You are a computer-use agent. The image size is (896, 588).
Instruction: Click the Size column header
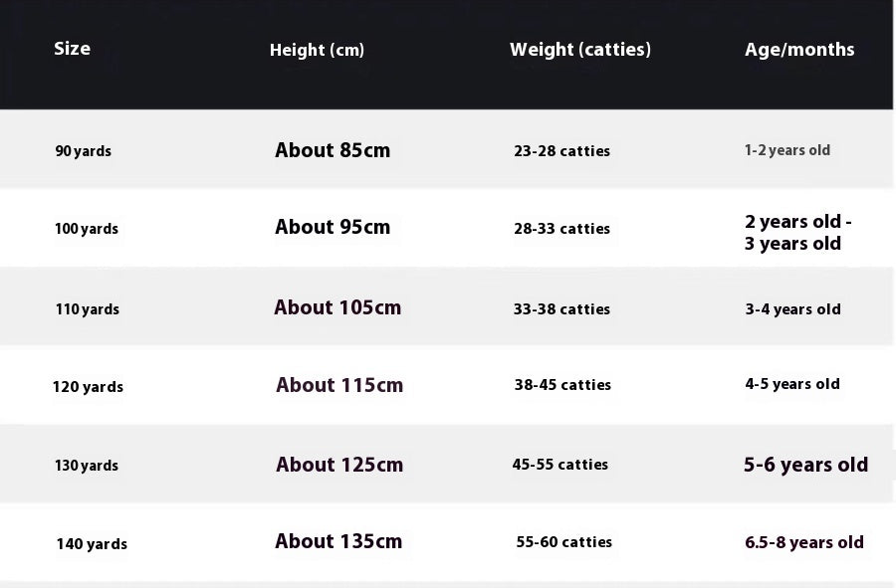[72, 49]
